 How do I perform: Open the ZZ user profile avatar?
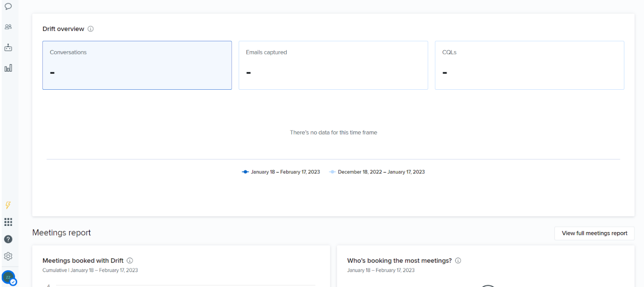9,278
